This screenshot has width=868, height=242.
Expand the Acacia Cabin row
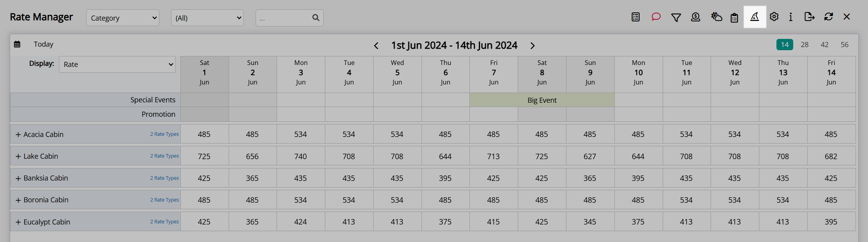18,135
